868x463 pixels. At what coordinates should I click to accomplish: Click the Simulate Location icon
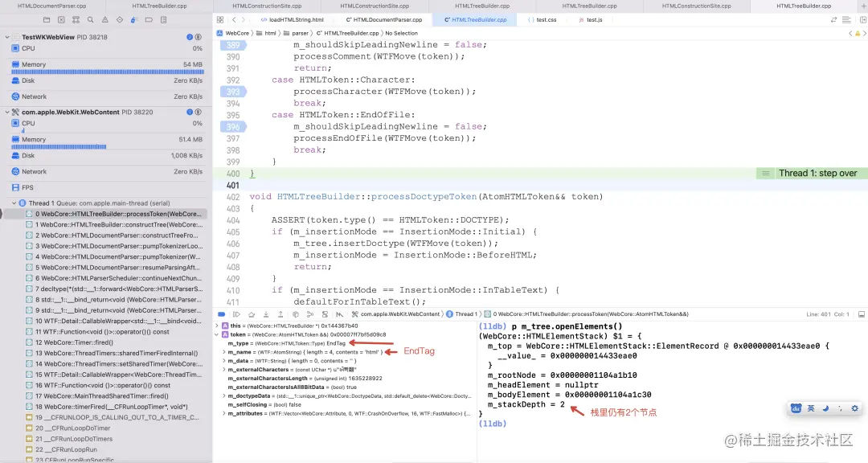click(339, 314)
